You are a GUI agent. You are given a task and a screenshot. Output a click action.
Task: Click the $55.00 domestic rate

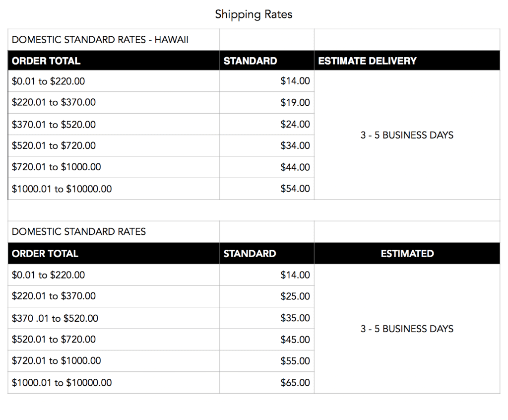tap(295, 361)
